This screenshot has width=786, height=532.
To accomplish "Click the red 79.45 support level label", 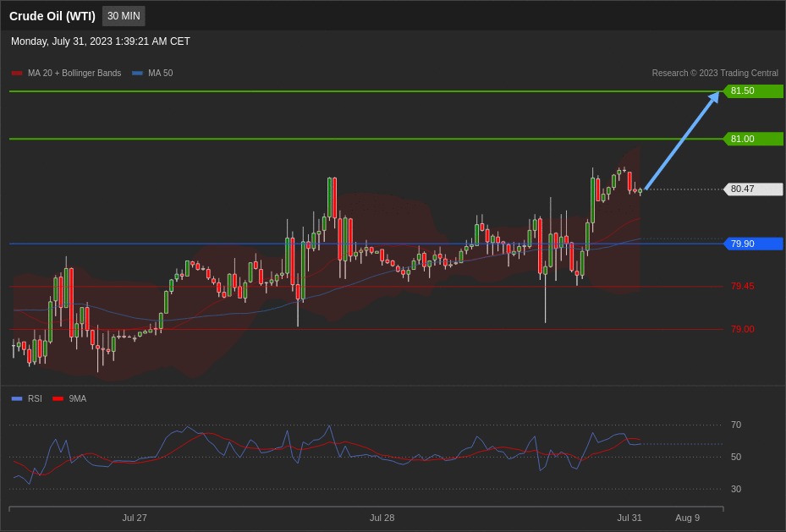I will tap(742, 286).
